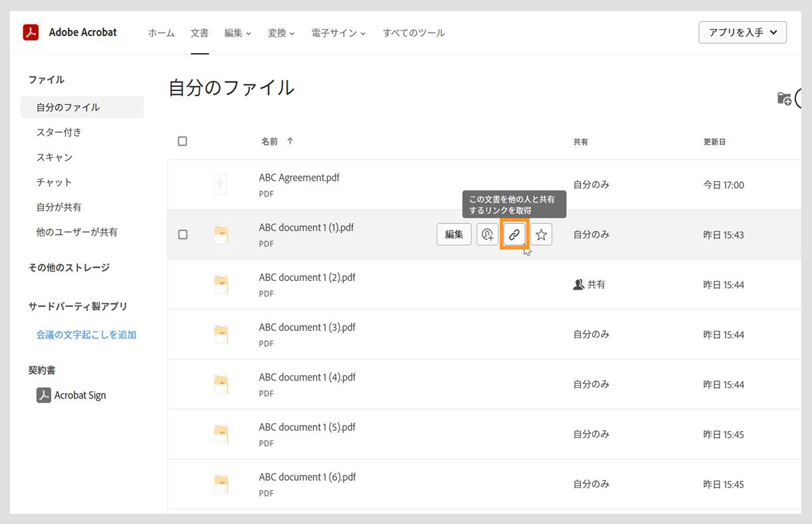The height and width of the screenshot is (524, 812).
Task: Switch to the ホーム tab
Action: tap(161, 32)
